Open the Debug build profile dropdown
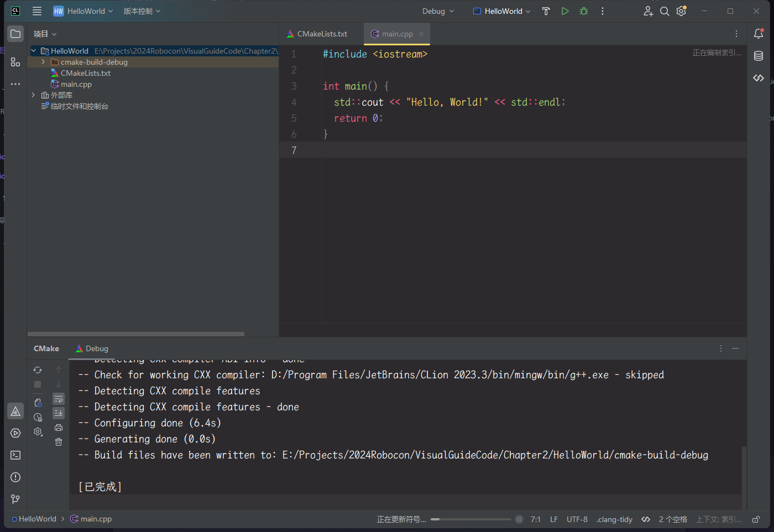The height and width of the screenshot is (532, 774). tap(438, 11)
